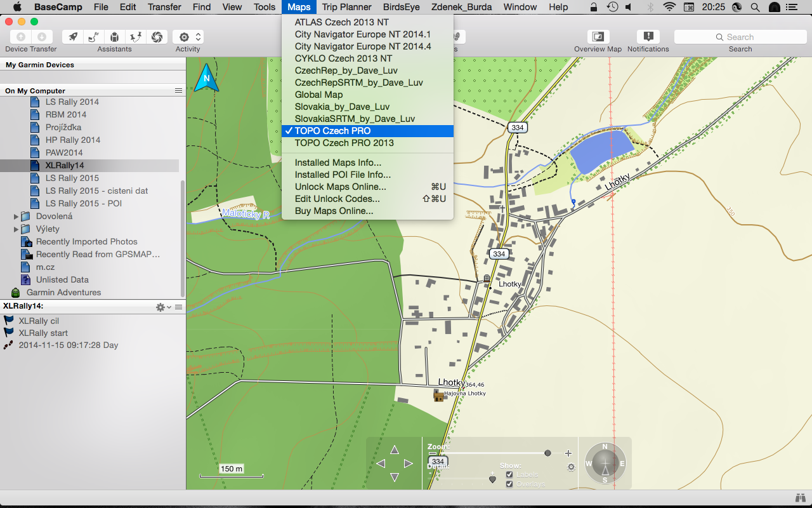Image resolution: width=812 pixels, height=508 pixels.
Task: Click Unlock Maps Online... menu item
Action: (368, 187)
